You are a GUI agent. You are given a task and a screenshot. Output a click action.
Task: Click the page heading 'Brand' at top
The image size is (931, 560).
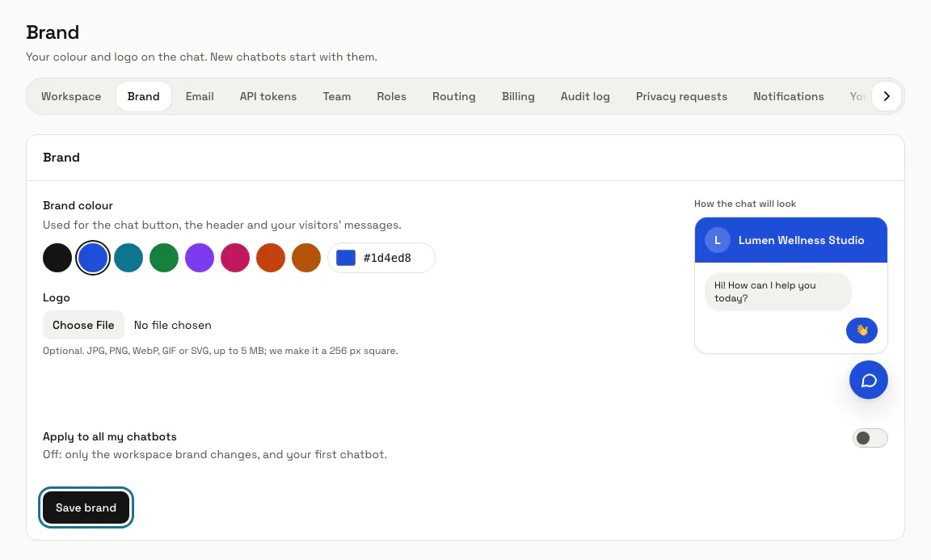(53, 32)
